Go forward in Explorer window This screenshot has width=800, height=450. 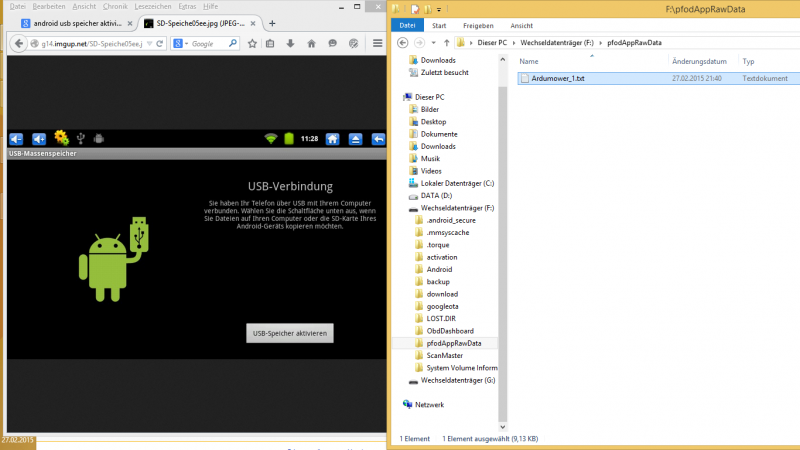419,43
